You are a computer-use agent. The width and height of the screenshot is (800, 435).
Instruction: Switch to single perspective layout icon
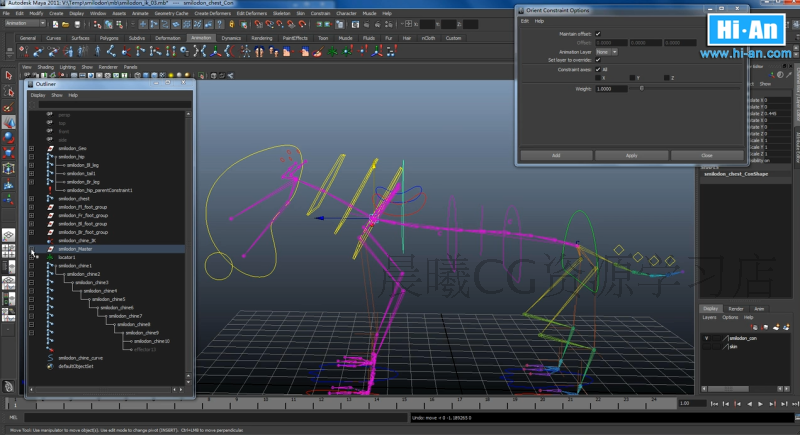(x=8, y=235)
